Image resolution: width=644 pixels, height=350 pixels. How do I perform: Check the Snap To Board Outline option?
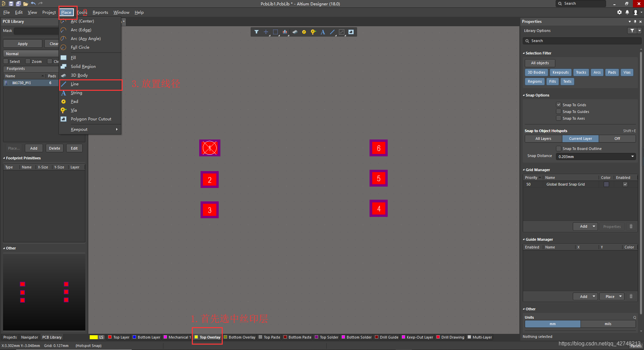click(x=558, y=149)
